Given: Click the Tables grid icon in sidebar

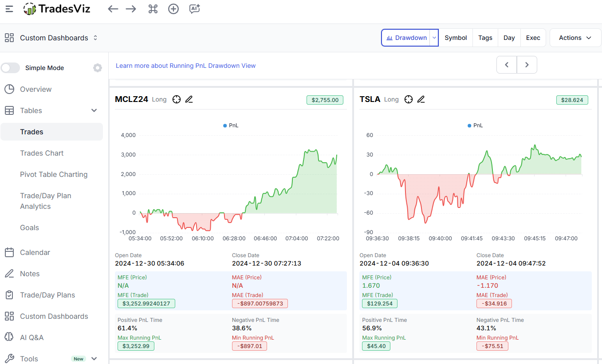Looking at the screenshot, I should tap(9, 110).
